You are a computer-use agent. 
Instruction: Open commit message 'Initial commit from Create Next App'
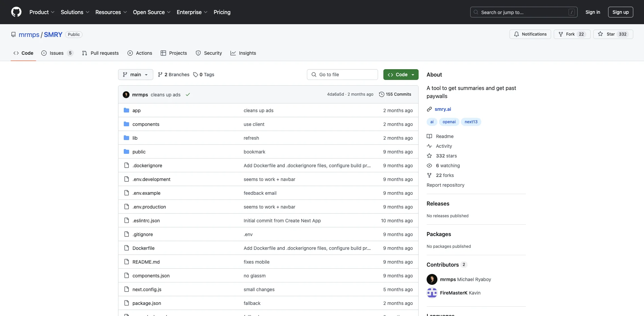pyautogui.click(x=282, y=221)
